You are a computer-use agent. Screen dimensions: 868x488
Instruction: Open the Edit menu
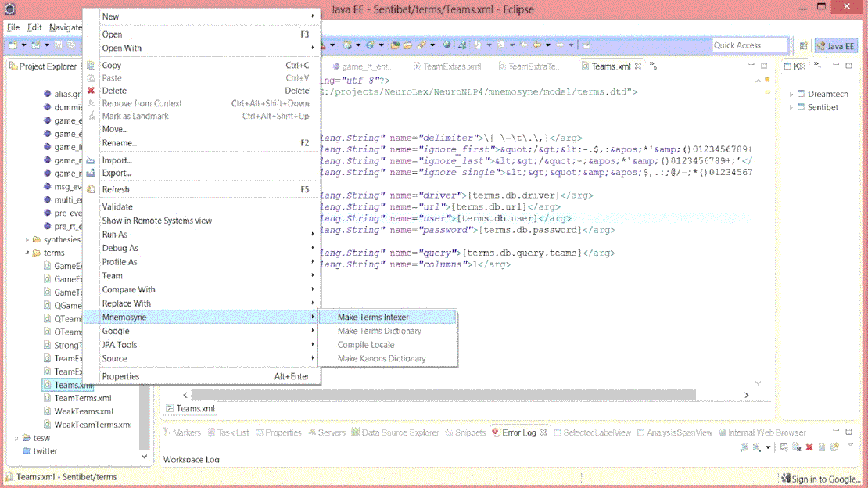(34, 27)
